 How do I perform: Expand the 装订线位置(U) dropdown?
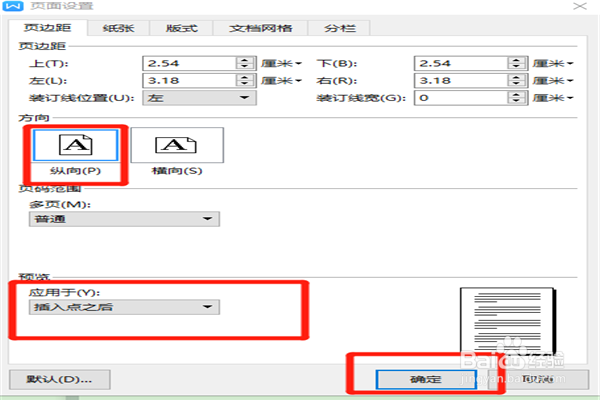coord(199,98)
